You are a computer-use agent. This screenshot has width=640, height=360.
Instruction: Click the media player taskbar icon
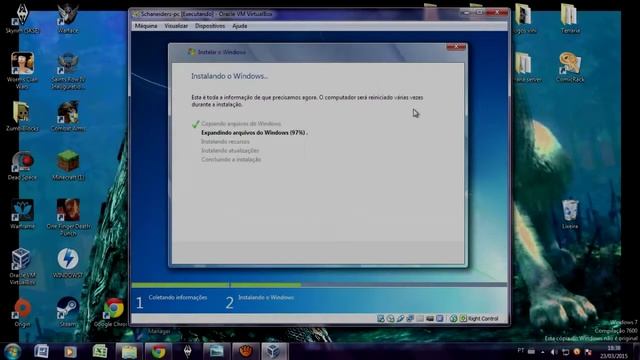(x=70, y=351)
